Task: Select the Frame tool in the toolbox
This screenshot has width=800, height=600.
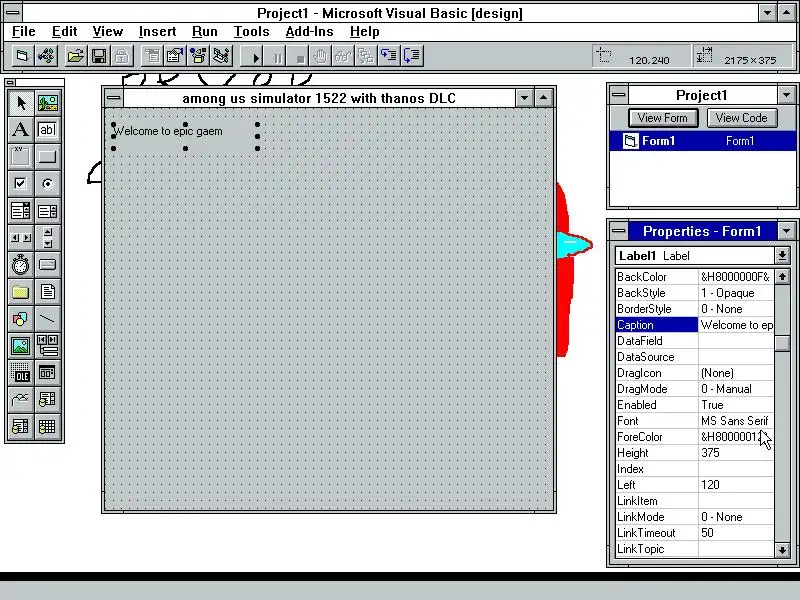Action: click(x=21, y=157)
